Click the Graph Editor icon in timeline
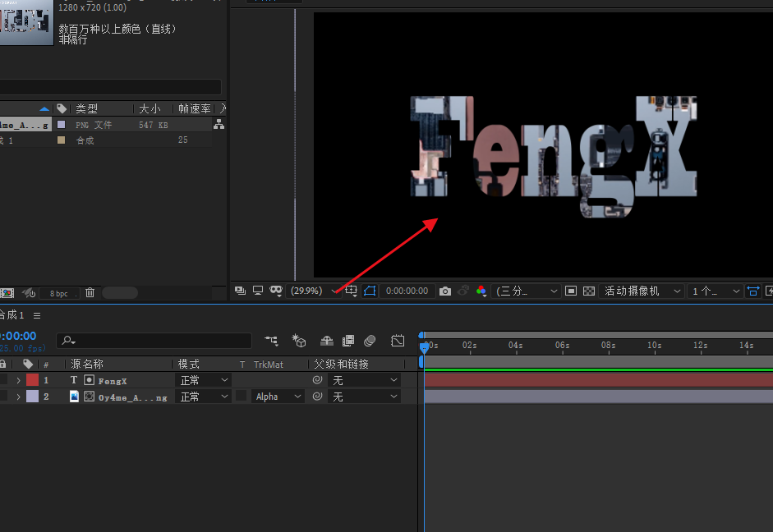 (x=398, y=340)
